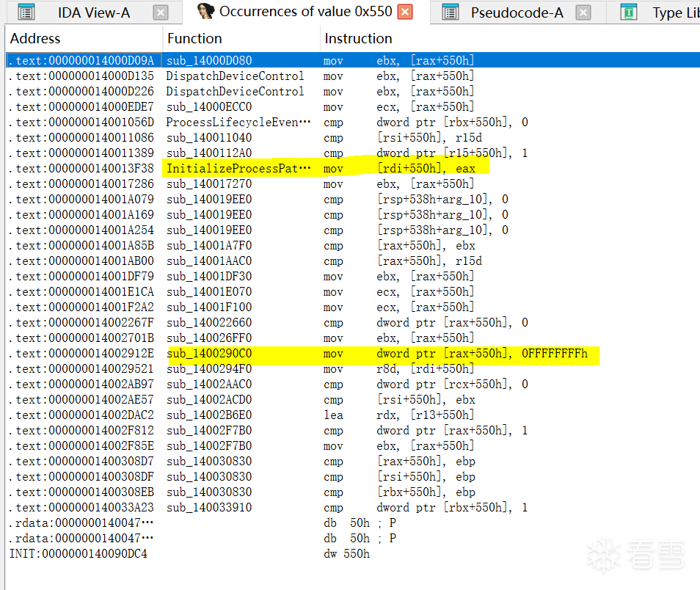700x590 pixels.
Task: Select the sub_1400294F0 row
Action: point(353,368)
